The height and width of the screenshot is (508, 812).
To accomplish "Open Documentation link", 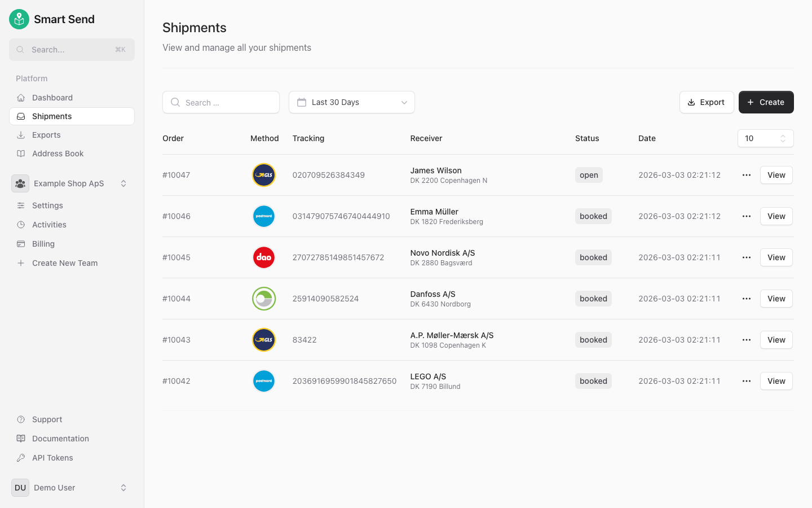I will pos(60,438).
